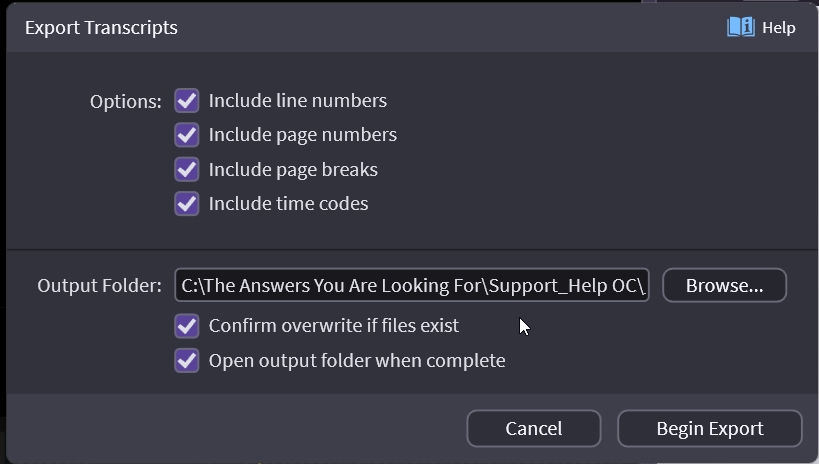Start the export with Begin Export
The height and width of the screenshot is (464, 819).
tap(709, 429)
